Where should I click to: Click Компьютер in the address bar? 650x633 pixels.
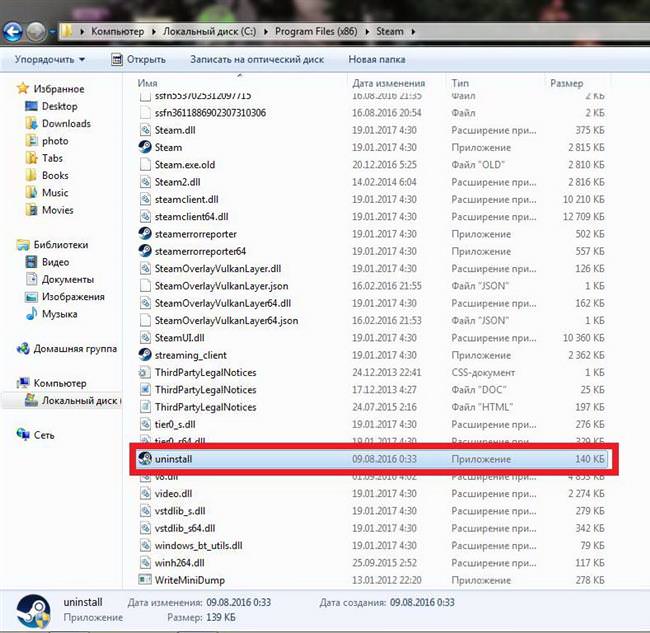[118, 32]
